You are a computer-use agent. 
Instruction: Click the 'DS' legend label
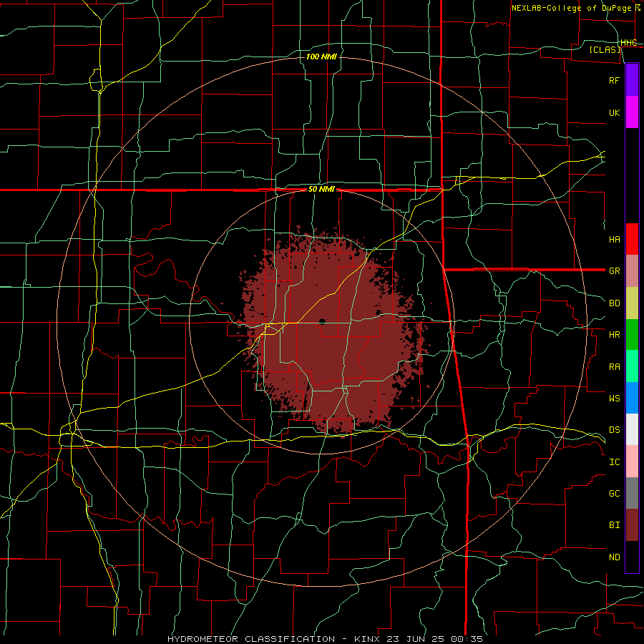point(614,430)
